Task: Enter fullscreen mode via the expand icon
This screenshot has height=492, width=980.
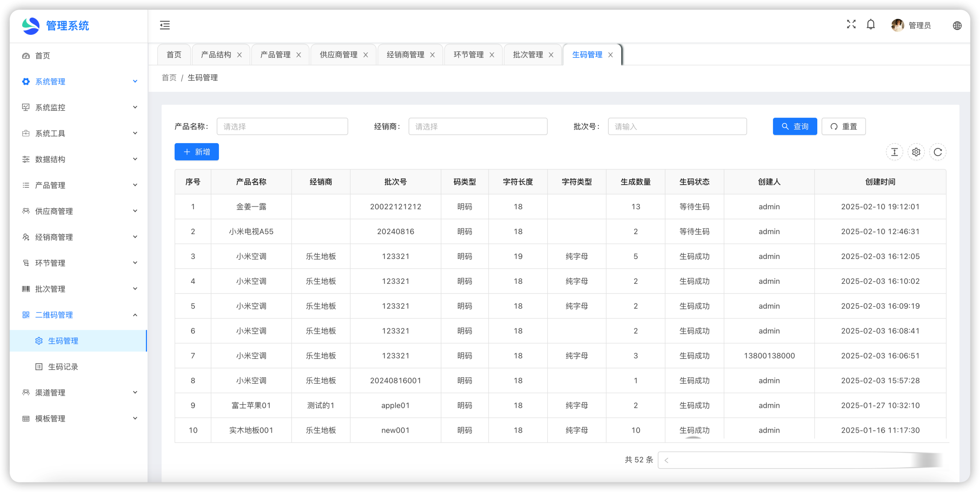Action: (851, 24)
